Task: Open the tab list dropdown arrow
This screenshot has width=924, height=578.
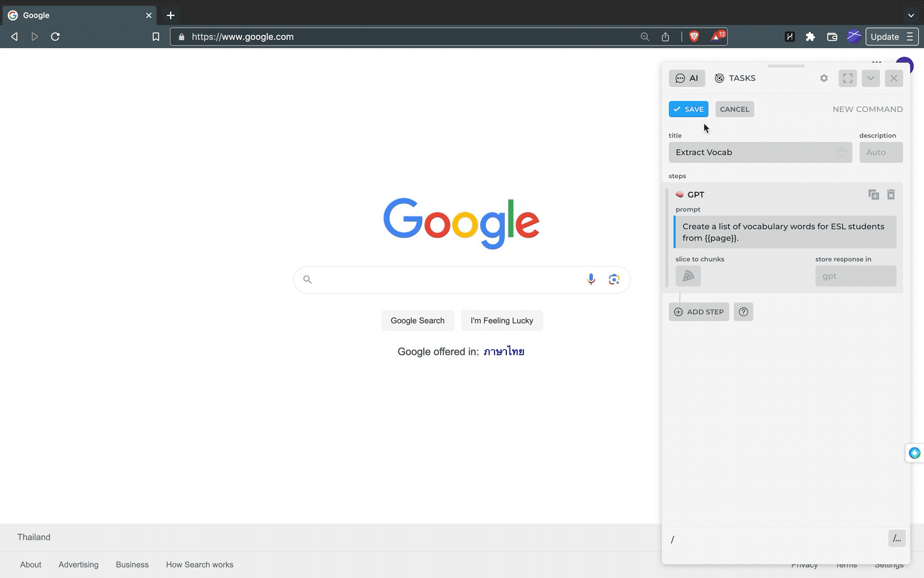Action: click(x=911, y=16)
